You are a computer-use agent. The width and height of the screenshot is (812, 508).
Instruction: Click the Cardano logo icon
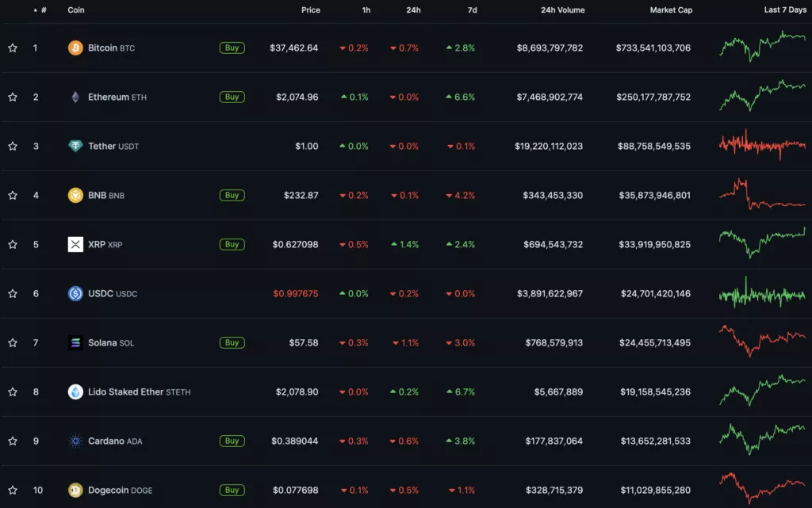pyautogui.click(x=75, y=441)
